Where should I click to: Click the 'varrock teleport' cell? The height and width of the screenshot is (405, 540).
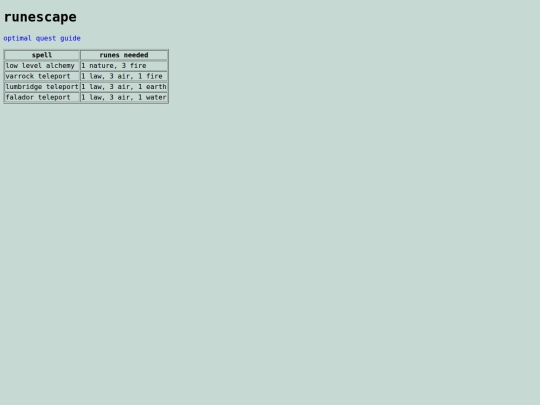click(x=42, y=76)
